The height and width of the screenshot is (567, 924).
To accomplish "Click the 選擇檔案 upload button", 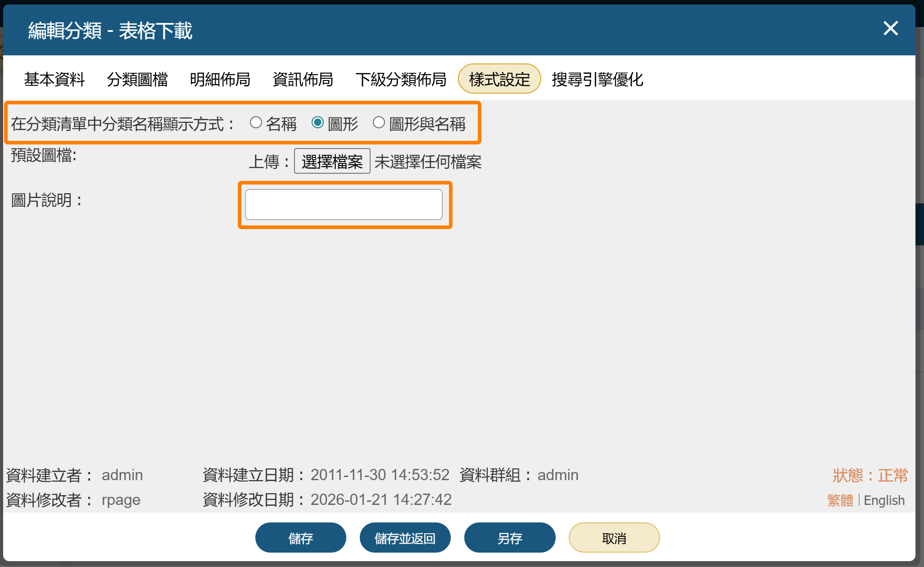I will tap(332, 161).
